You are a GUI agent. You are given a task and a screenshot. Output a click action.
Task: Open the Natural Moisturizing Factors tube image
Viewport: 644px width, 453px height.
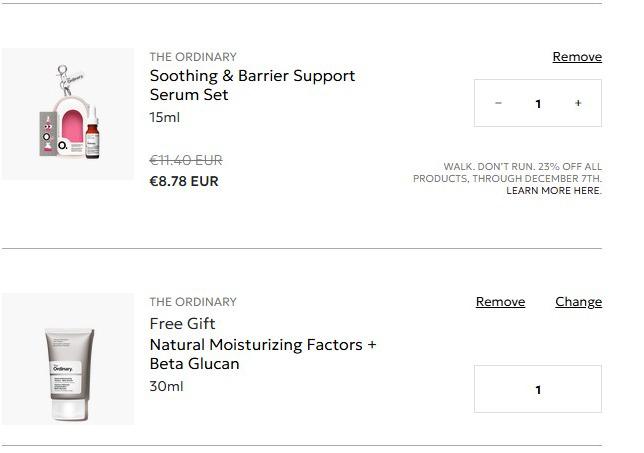(x=68, y=359)
